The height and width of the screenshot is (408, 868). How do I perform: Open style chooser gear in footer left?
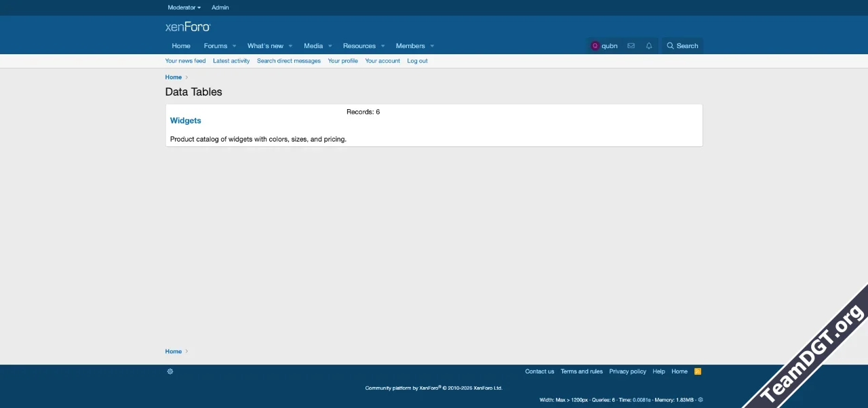(170, 371)
